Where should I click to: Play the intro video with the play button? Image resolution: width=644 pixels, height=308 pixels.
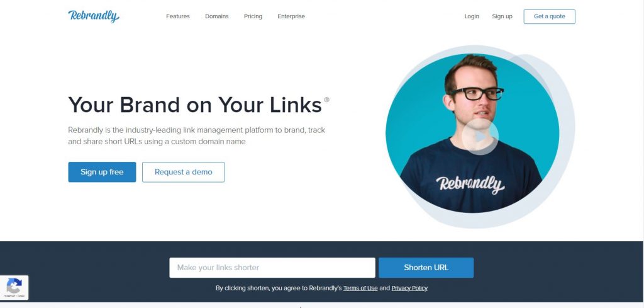[x=480, y=137]
